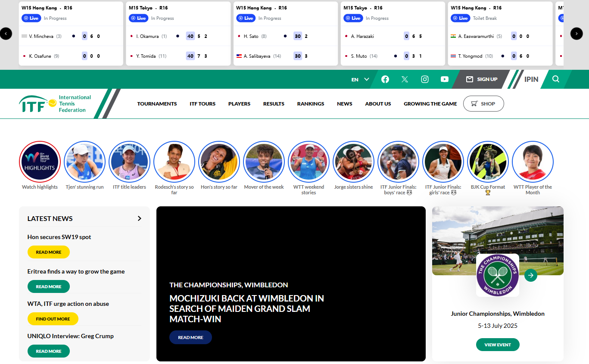Open the ITF Instagram icon
589x364 pixels.
click(x=425, y=79)
